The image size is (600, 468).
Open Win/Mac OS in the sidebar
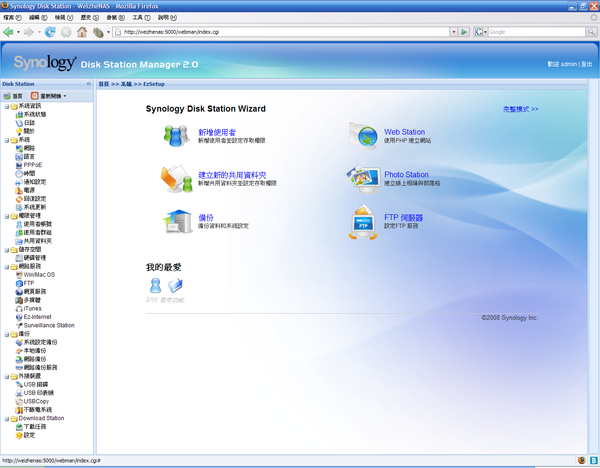click(35, 275)
